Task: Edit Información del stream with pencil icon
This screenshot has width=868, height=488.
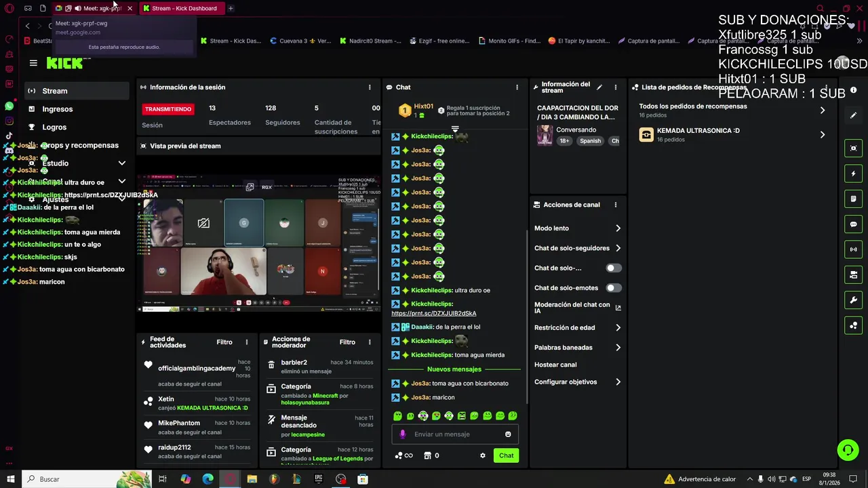Action: [599, 87]
